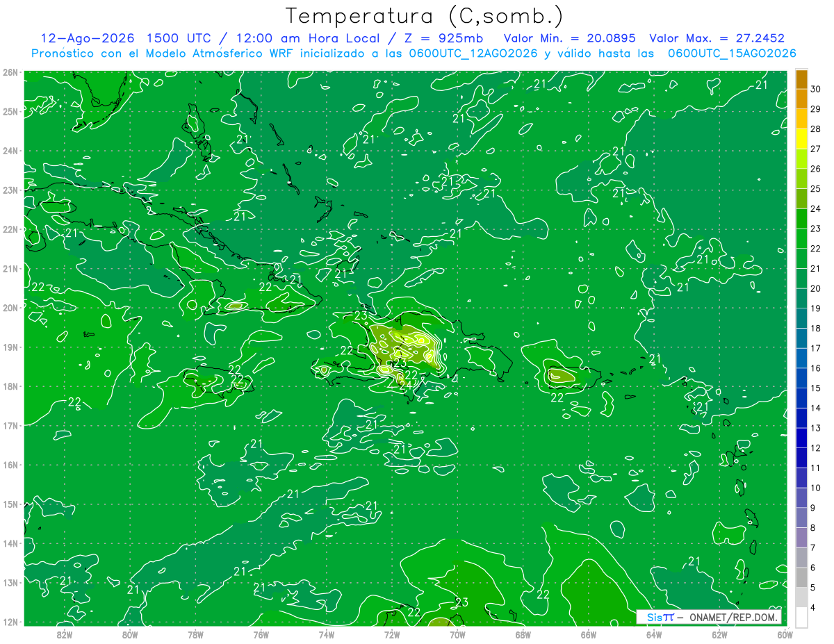Click the 'Temperatura (C,somb.)' chart title

click(x=425, y=17)
